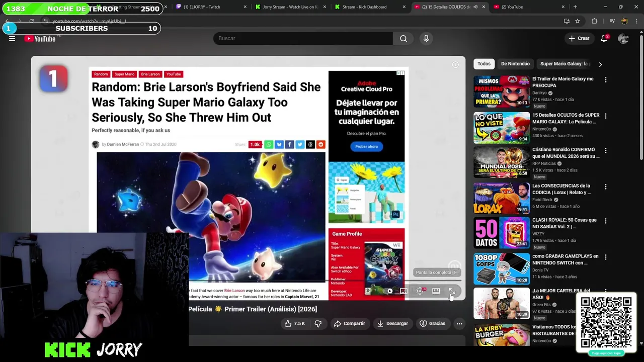Like the video with 7.5 K button
This screenshot has width=644, height=362.
[x=295, y=324]
